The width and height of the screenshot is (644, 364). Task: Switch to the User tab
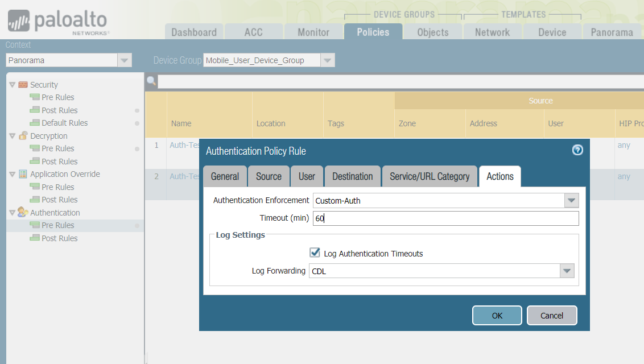click(307, 176)
